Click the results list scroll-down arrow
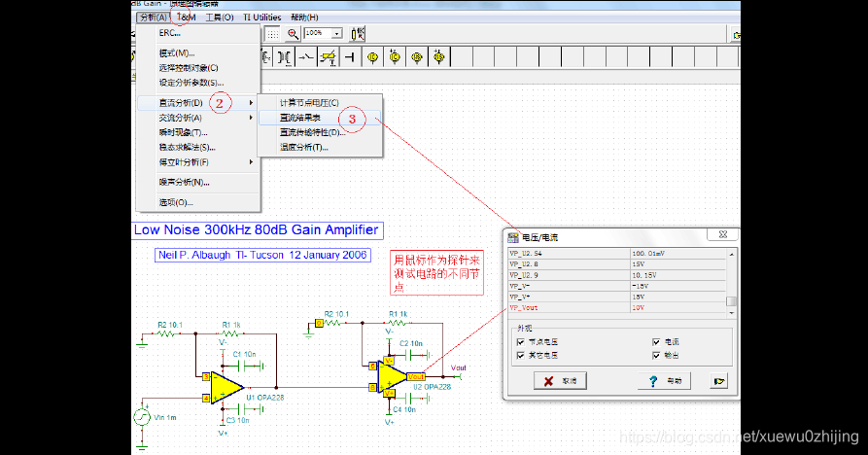This screenshot has width=868, height=455. tap(731, 313)
